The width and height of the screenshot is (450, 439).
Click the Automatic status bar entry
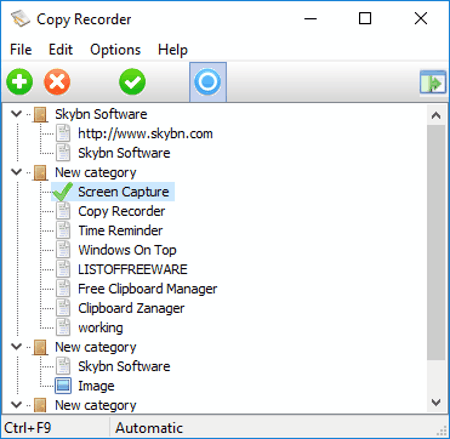click(x=149, y=428)
